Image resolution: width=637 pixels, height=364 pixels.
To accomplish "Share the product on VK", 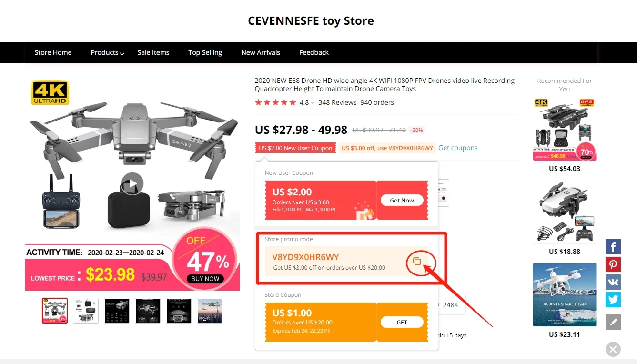I will [x=613, y=282].
